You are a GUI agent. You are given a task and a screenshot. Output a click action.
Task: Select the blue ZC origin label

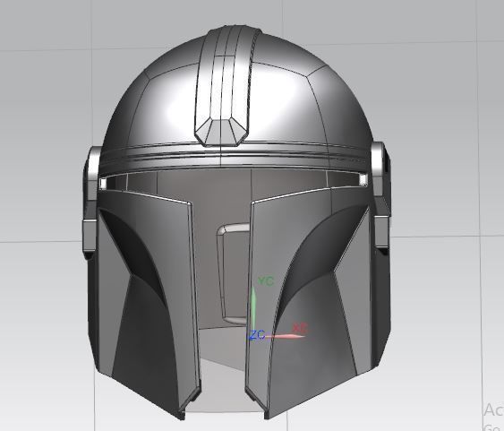257,335
